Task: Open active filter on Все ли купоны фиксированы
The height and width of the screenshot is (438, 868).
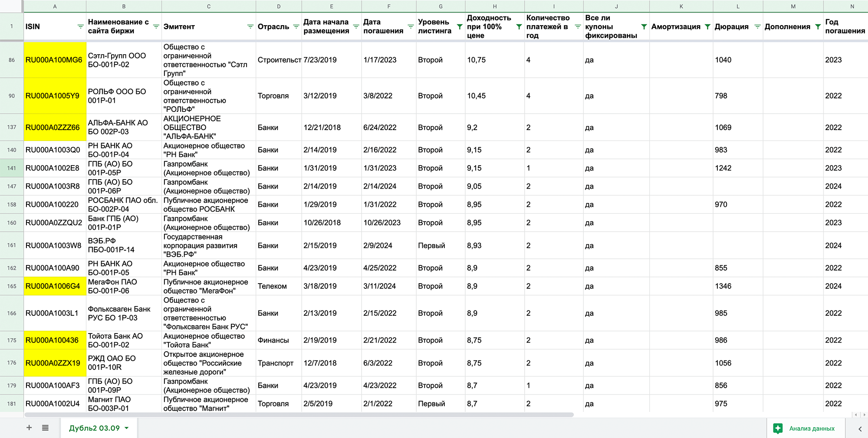Action: click(644, 26)
